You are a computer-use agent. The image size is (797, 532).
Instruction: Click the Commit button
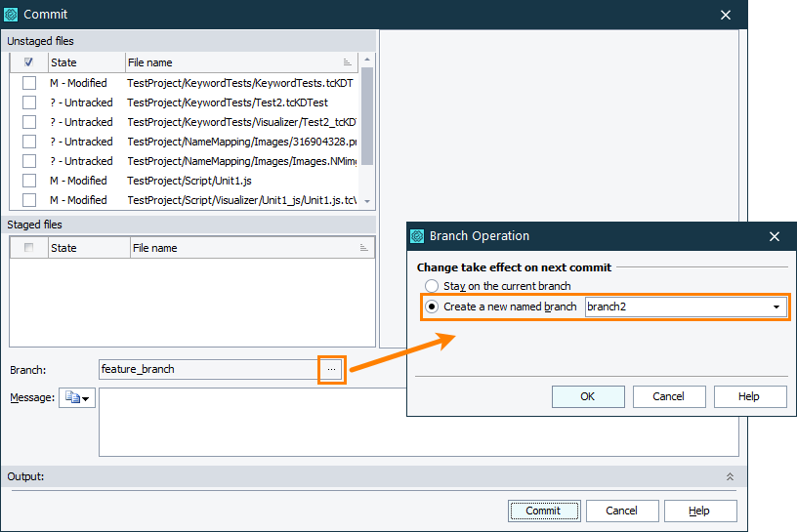coord(544,512)
